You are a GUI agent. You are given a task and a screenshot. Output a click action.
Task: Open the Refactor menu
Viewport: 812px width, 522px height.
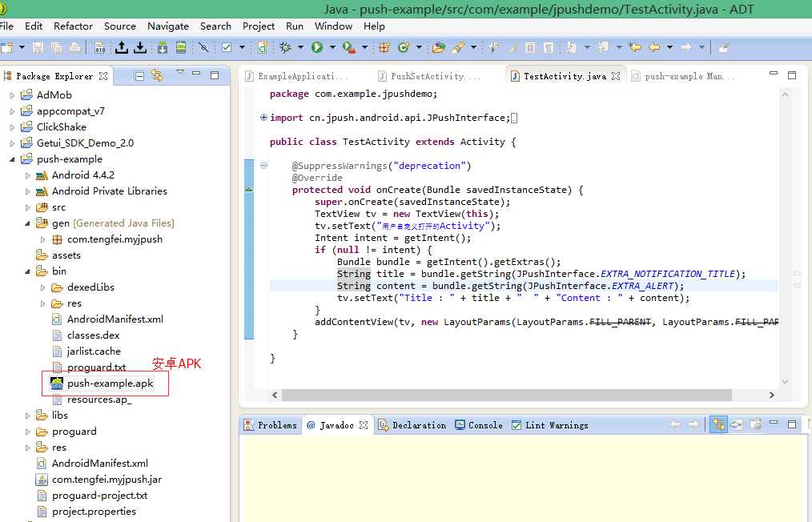click(73, 26)
